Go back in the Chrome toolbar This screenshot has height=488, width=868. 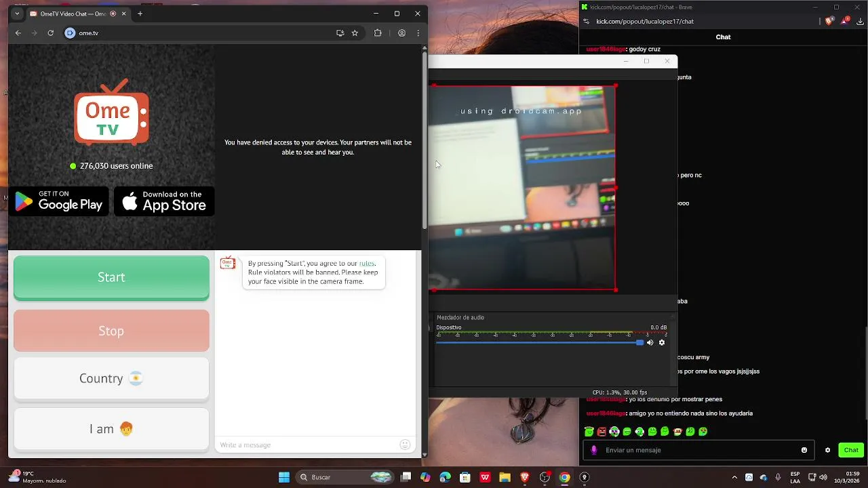coord(18,33)
